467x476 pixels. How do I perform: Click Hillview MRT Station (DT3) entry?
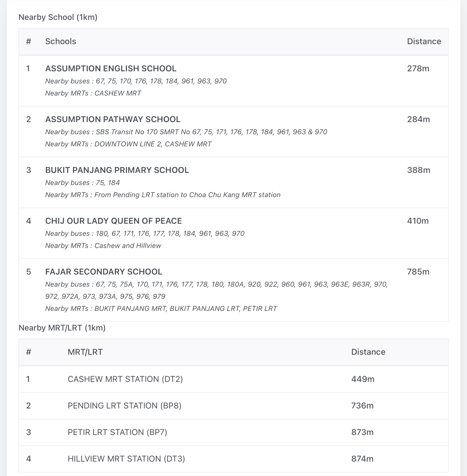126,459
